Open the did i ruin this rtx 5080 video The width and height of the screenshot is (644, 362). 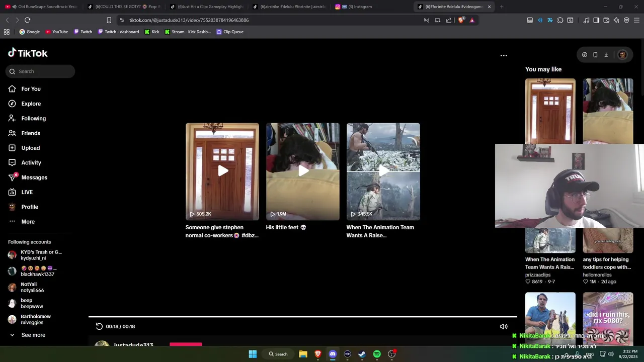tap(608, 319)
